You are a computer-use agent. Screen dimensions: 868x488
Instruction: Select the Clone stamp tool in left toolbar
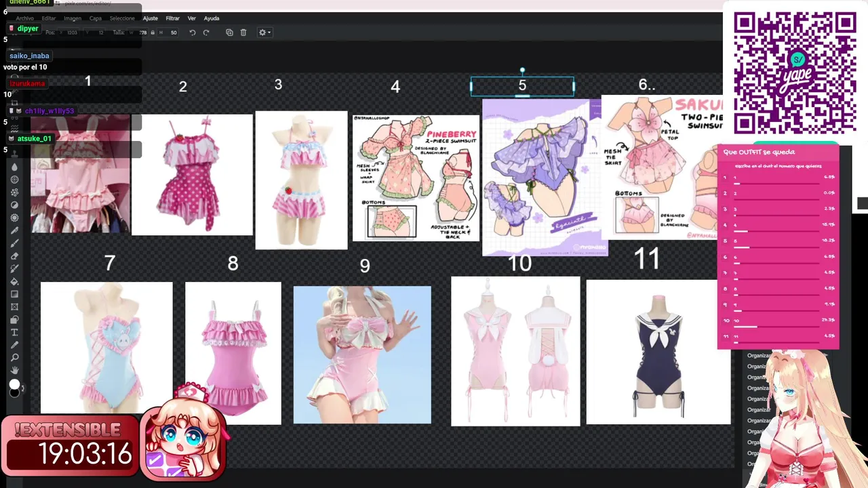pos(14,154)
